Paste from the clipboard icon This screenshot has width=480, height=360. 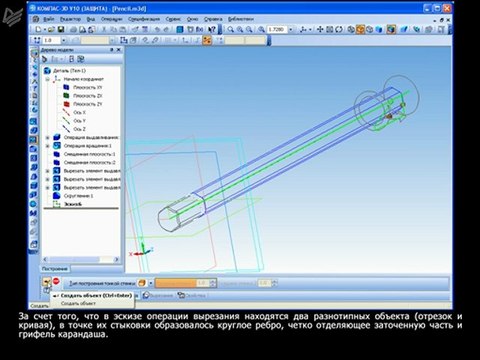123,30
